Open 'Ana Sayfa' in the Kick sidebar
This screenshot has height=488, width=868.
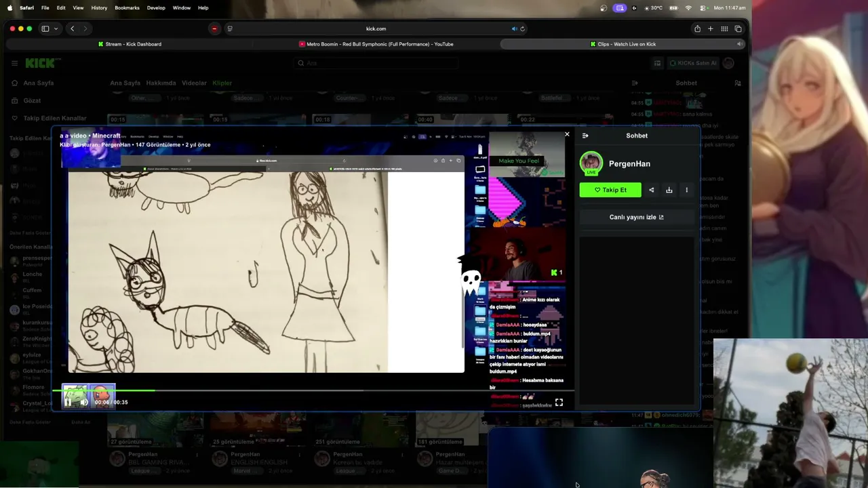38,83
